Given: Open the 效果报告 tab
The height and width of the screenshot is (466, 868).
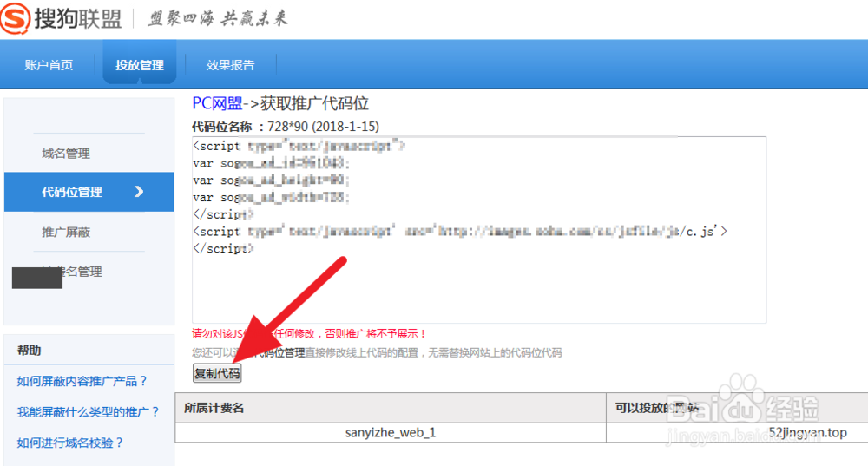Looking at the screenshot, I should 230,65.
